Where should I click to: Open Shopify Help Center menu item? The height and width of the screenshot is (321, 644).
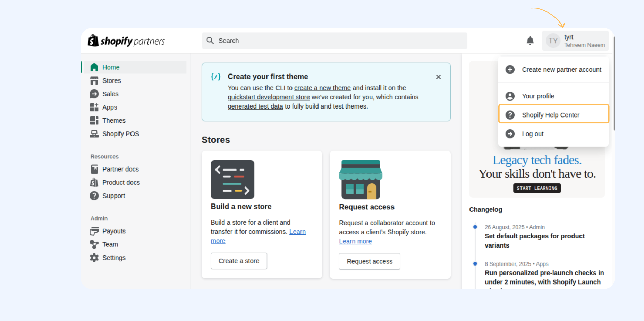[x=553, y=114]
